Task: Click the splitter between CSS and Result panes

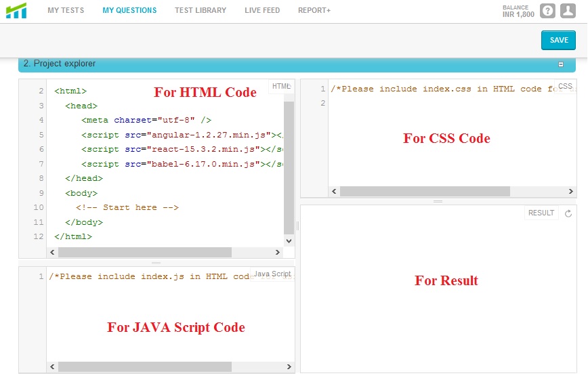Action: click(438, 202)
